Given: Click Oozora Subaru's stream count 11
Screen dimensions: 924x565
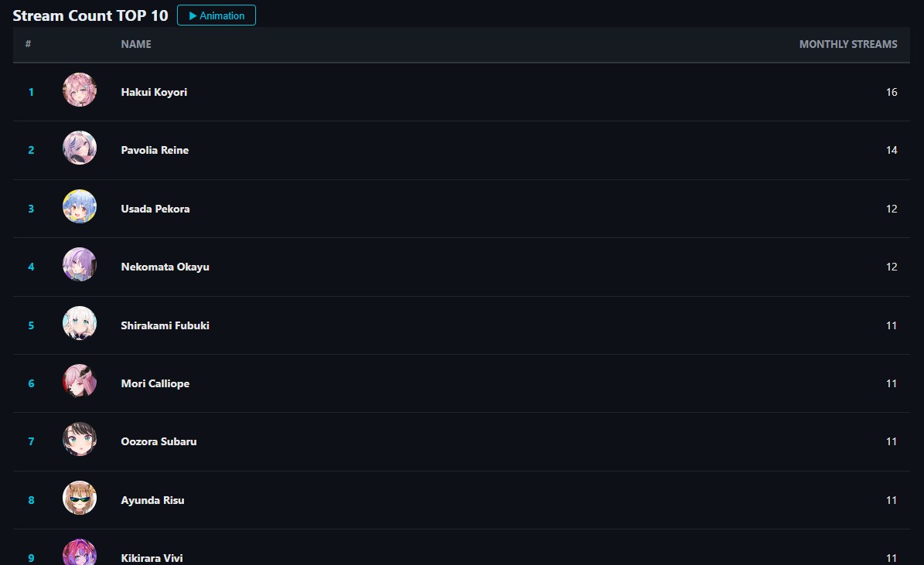Looking at the screenshot, I should (x=892, y=442).
